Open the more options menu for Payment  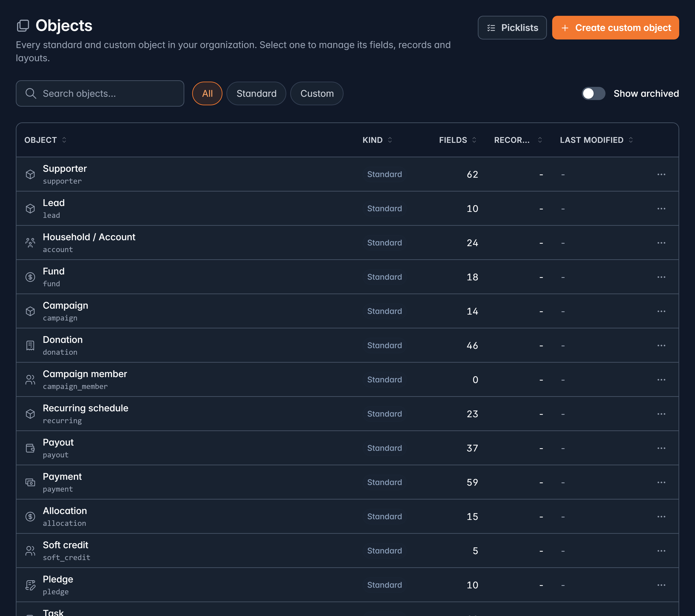[661, 482]
